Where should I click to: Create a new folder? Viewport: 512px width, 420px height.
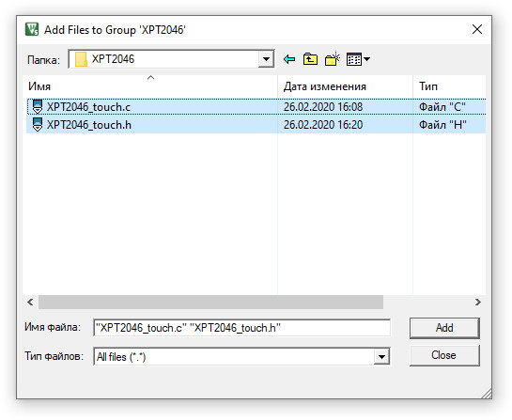click(x=333, y=59)
